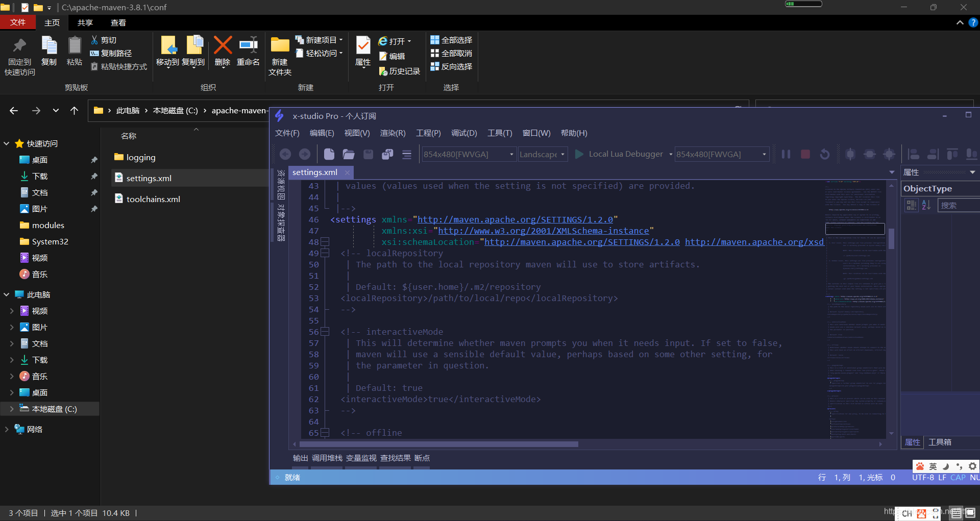
Task: Click the center vertically icon in x-studio toolbar
Action: (850, 154)
